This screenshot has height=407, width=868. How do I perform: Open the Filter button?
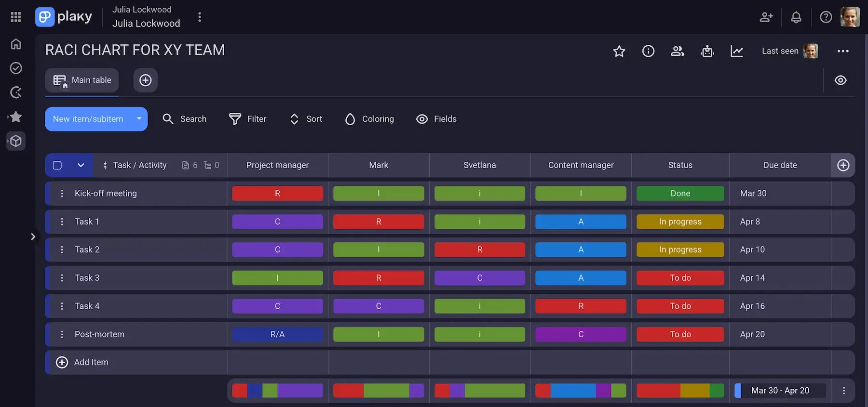[x=248, y=119]
